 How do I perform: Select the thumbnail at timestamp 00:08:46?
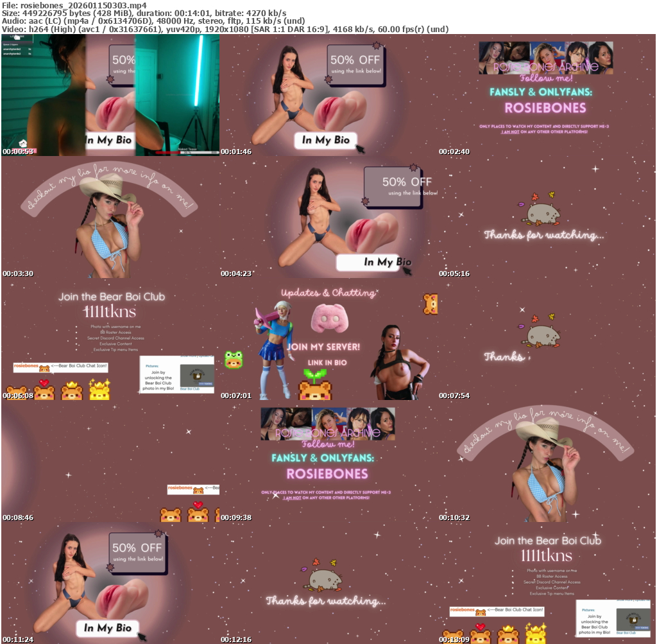click(110, 462)
